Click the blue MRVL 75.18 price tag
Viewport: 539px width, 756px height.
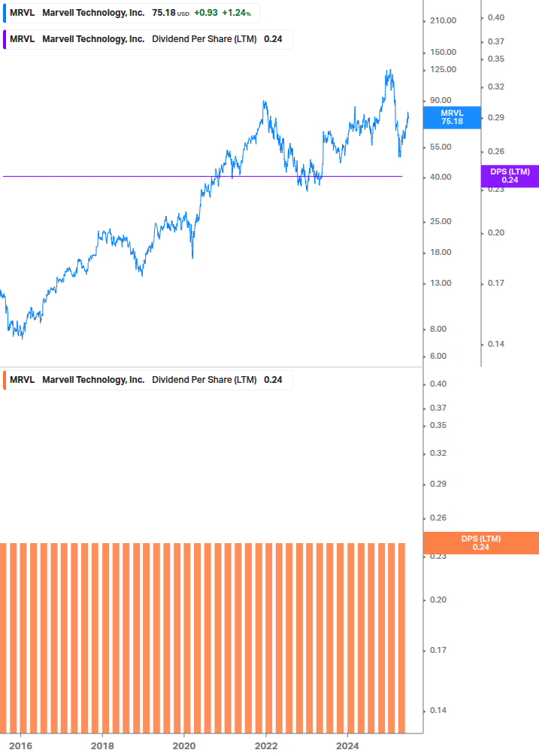coord(452,117)
